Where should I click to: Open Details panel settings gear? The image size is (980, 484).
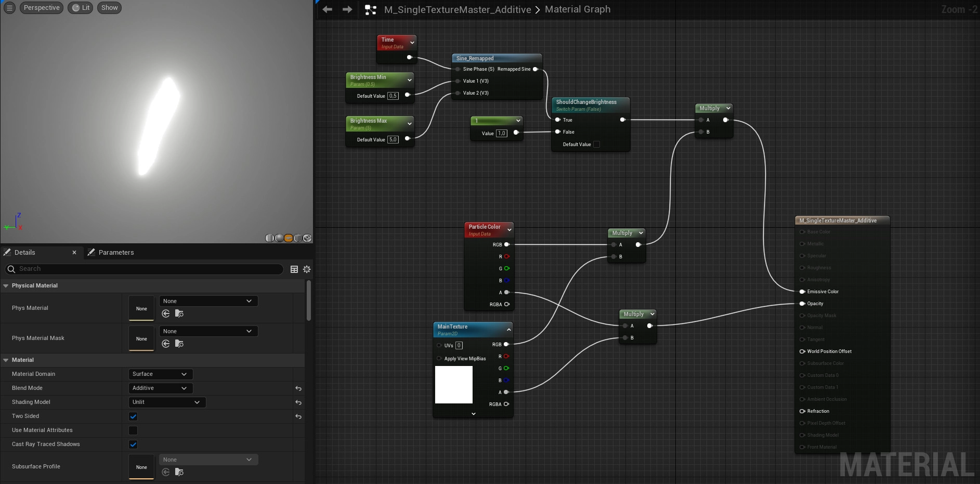[x=307, y=269]
